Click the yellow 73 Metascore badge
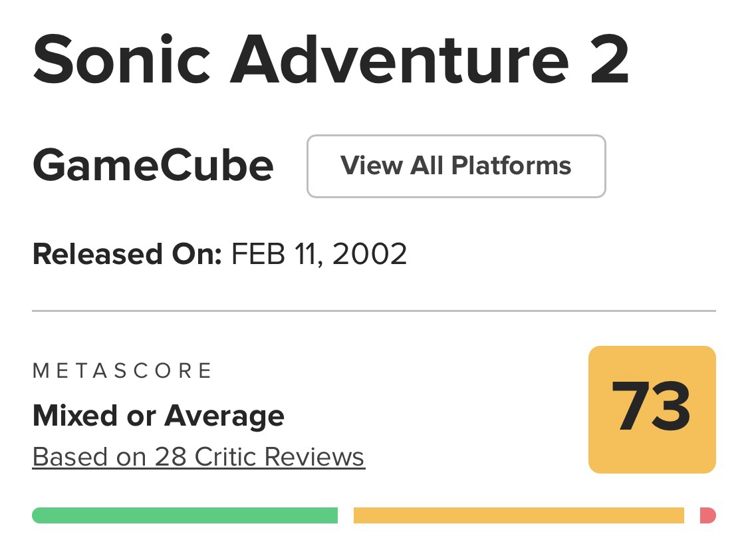This screenshot has height=560, width=748. [x=652, y=409]
